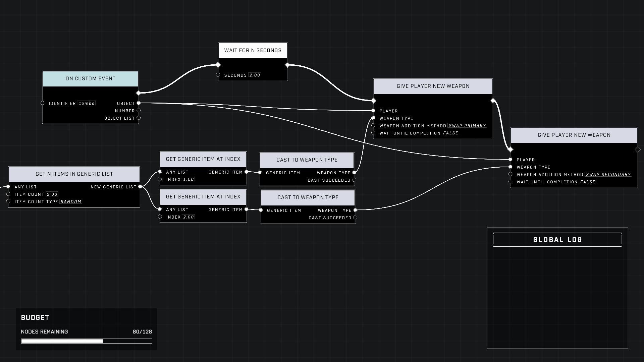
Task: Click the Cast Succeeded pin on the upper cast node
Action: click(x=354, y=180)
